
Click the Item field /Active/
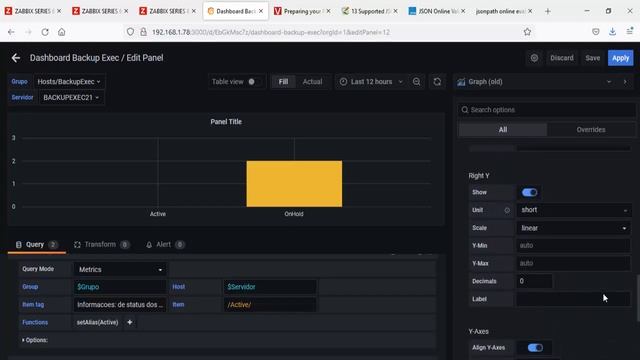270,305
